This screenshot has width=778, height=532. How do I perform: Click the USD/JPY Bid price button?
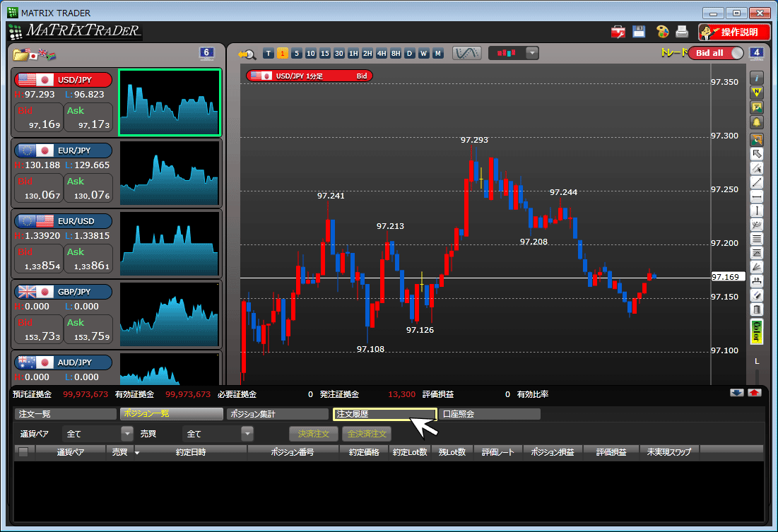pos(39,117)
